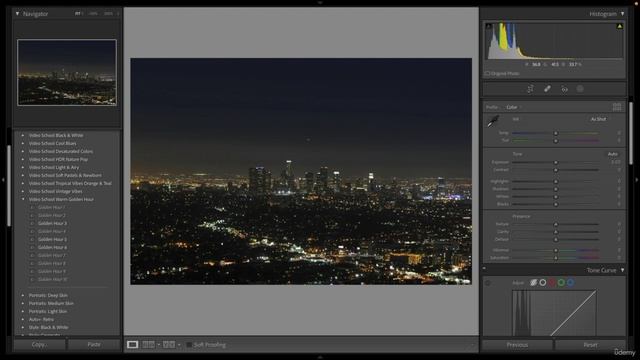Set Navigator zoom to FIT
This screenshot has height=360, width=640.
(x=78, y=13)
